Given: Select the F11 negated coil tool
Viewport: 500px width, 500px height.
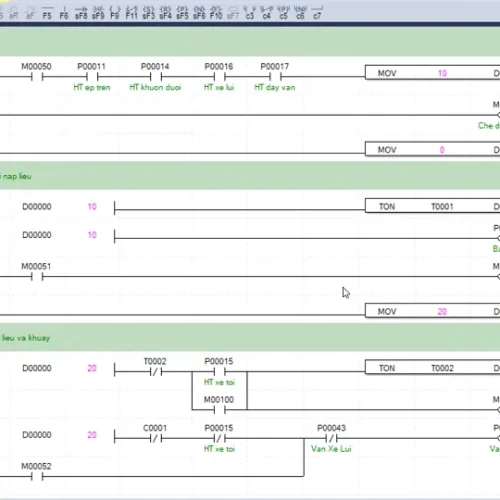Looking at the screenshot, I should click(132, 12).
